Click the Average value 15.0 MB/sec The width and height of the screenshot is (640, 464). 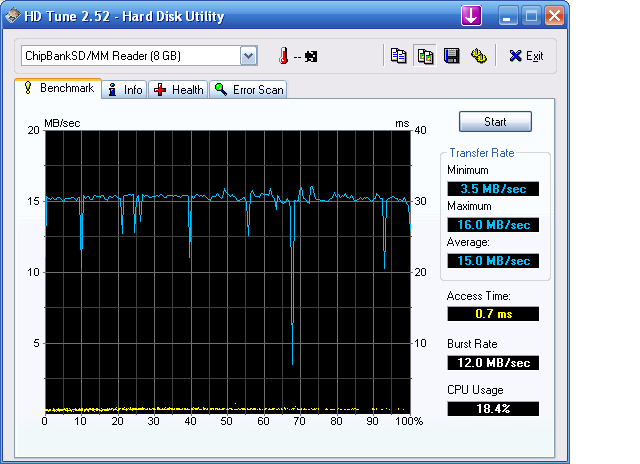click(x=493, y=261)
